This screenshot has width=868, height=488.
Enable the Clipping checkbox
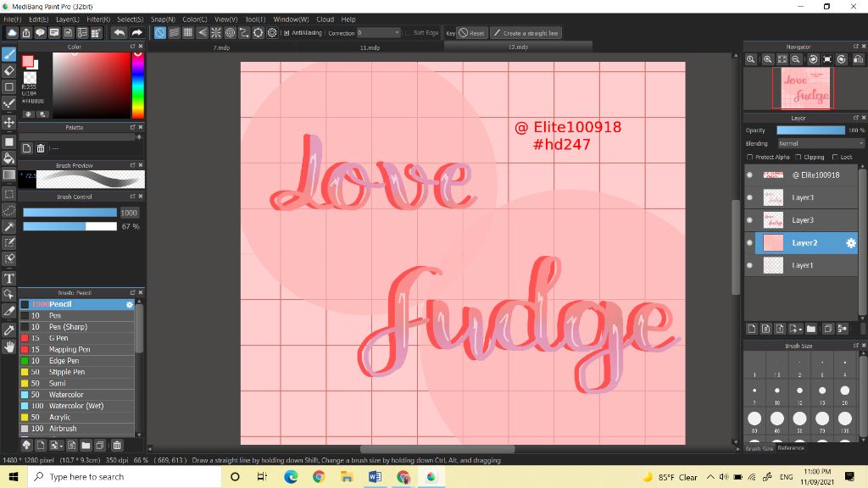point(798,157)
